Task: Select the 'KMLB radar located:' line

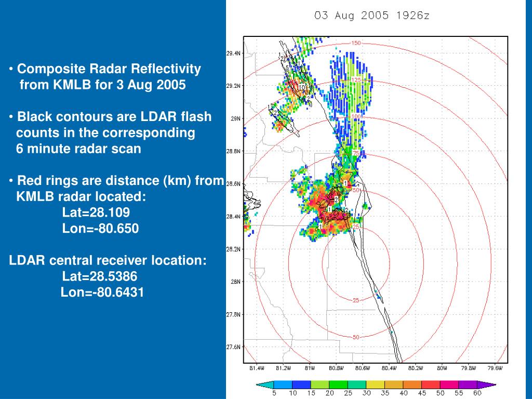Action: tap(81, 196)
